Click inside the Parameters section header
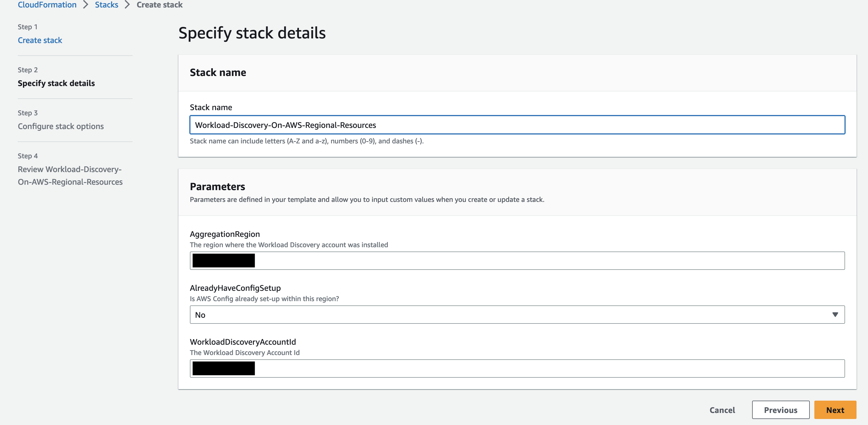This screenshot has height=425, width=868. point(218,187)
